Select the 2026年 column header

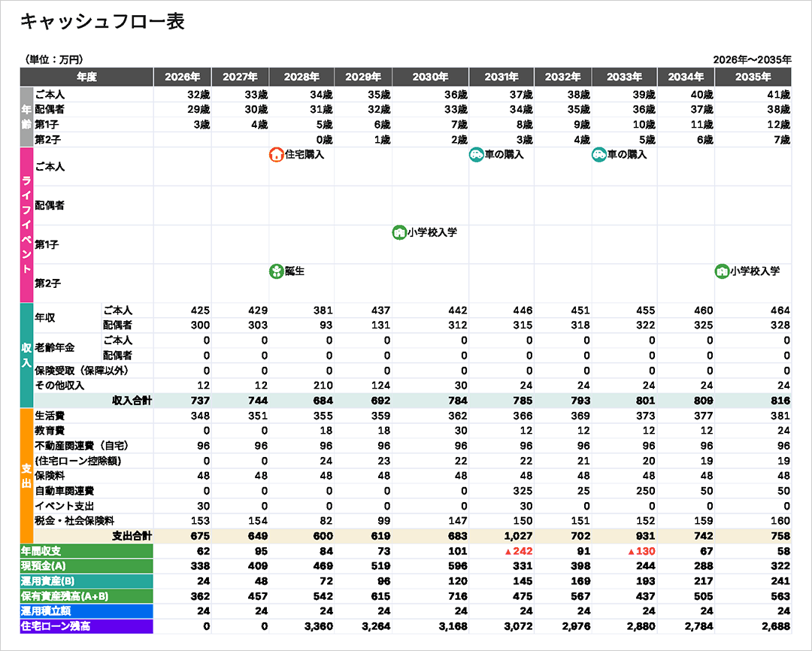[x=182, y=77]
